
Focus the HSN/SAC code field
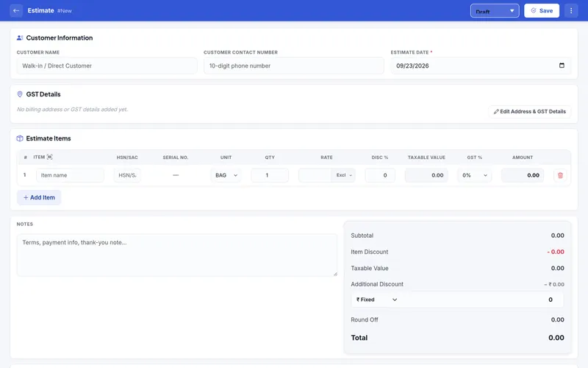pyautogui.click(x=127, y=175)
